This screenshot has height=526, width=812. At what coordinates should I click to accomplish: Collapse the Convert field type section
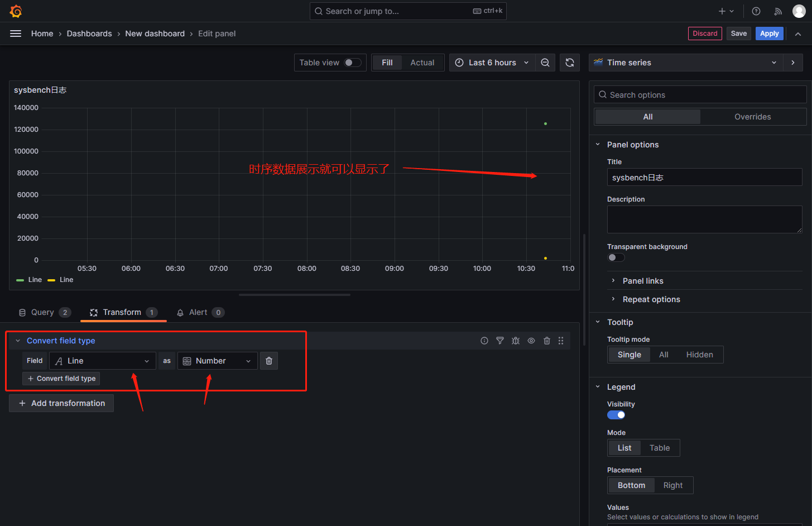click(18, 341)
